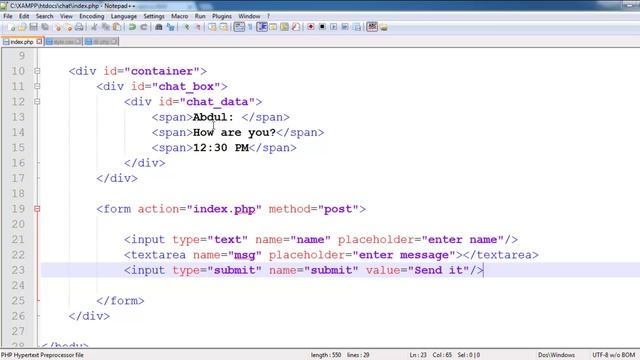
Task: Open the Search menu
Action: coord(44,16)
